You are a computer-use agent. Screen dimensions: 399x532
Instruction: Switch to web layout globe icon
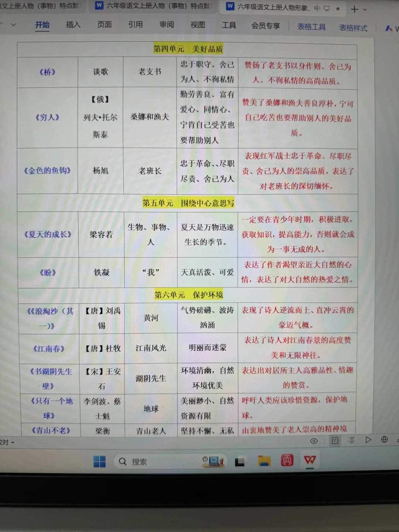point(384,439)
